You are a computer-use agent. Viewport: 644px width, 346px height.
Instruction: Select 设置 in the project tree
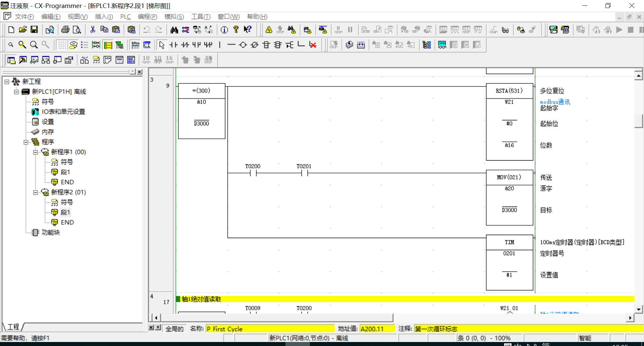click(48, 122)
